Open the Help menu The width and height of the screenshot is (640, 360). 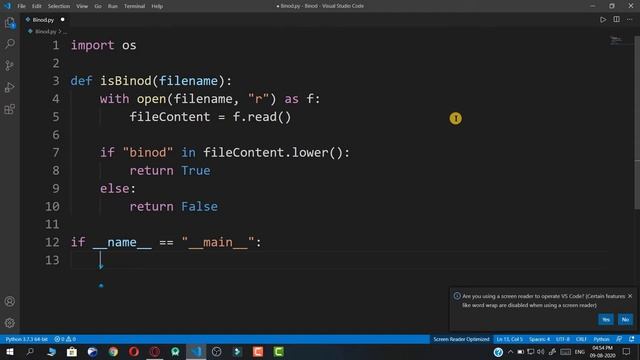point(157,6)
